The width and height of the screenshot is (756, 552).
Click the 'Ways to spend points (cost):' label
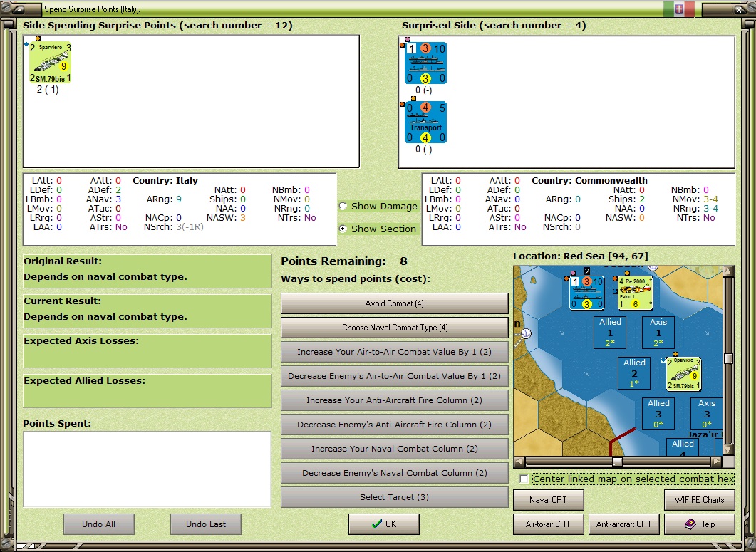point(356,279)
